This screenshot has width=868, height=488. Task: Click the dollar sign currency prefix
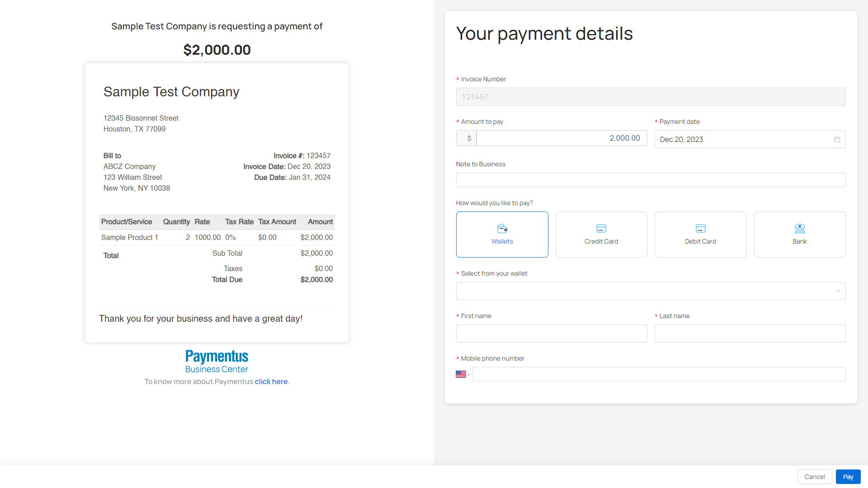(x=469, y=138)
